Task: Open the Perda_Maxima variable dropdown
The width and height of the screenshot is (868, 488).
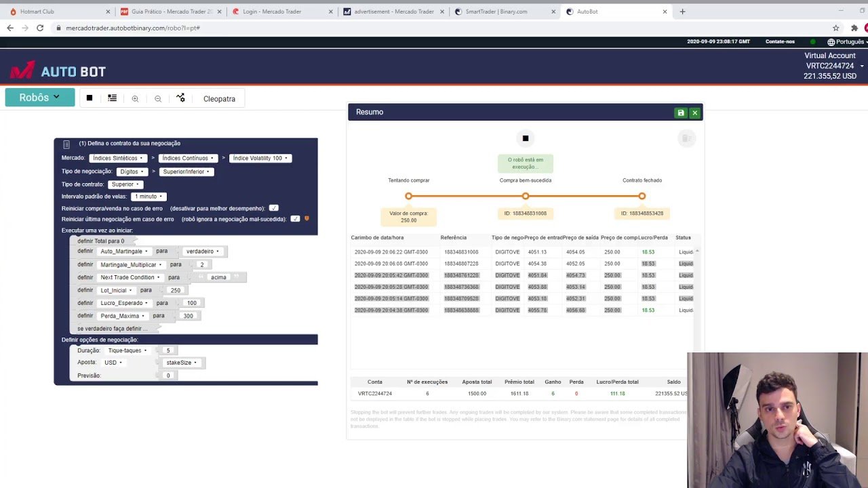Action: [x=123, y=316]
